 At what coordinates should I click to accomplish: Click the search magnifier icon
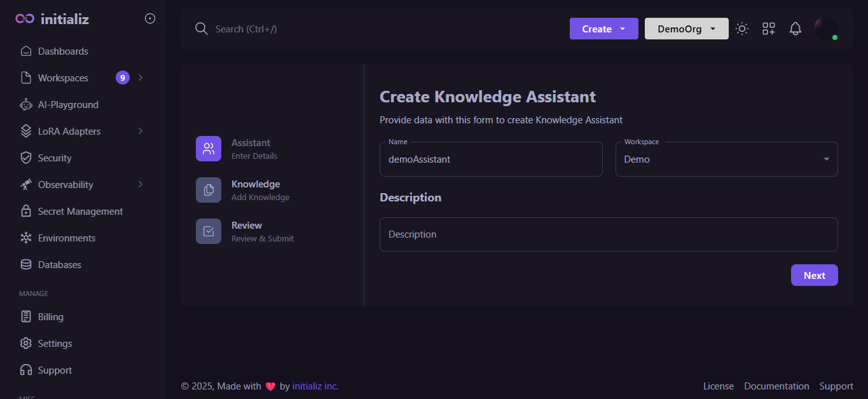coord(202,29)
